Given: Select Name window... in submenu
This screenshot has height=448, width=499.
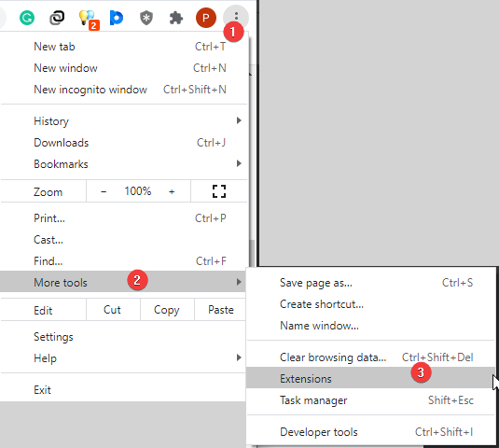Looking at the screenshot, I should (371, 326).
